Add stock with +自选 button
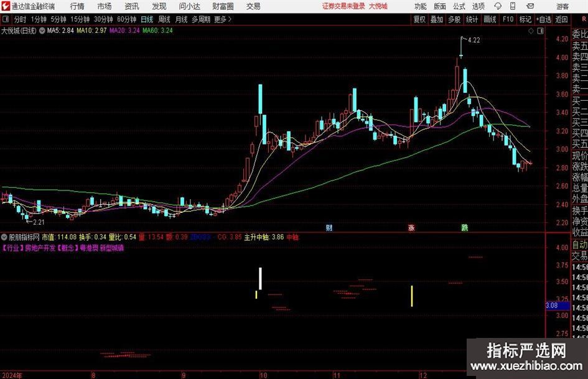Screen dimensions: 588x379 544,19
